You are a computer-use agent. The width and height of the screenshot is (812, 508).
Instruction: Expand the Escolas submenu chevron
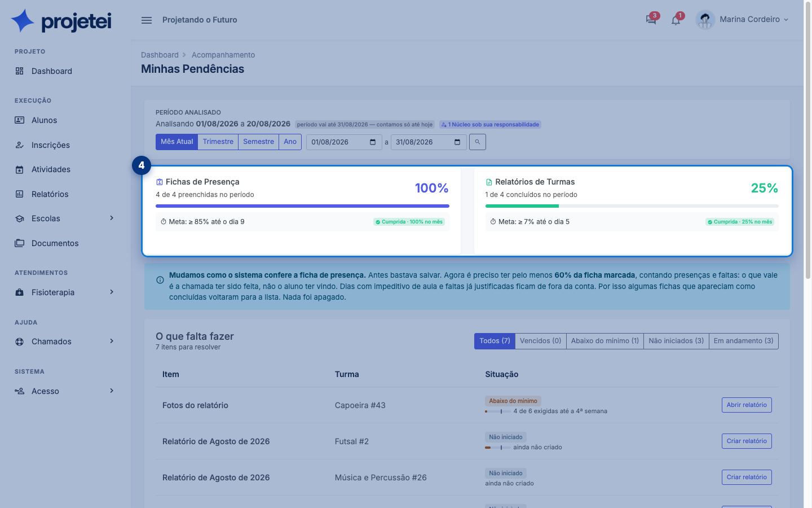coord(112,218)
